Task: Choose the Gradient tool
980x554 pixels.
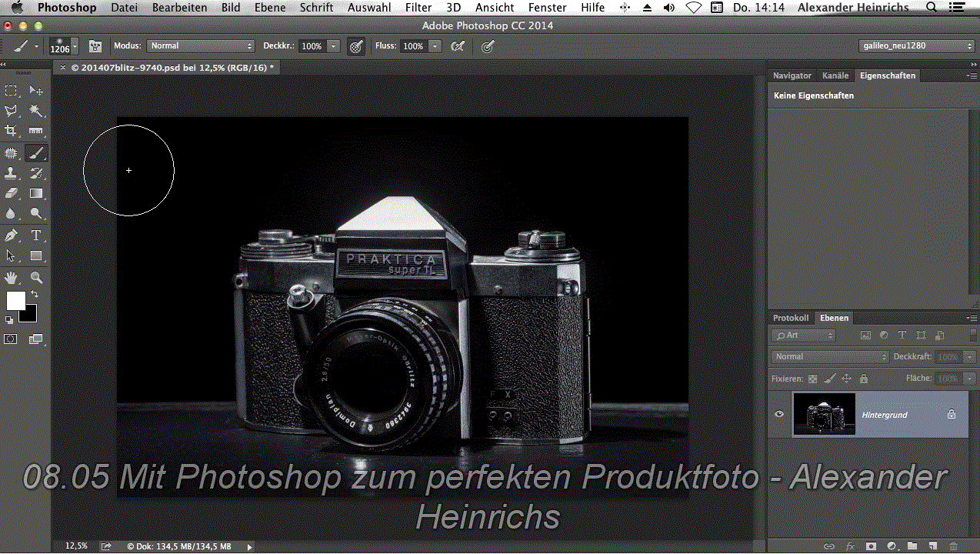Action: 35,194
